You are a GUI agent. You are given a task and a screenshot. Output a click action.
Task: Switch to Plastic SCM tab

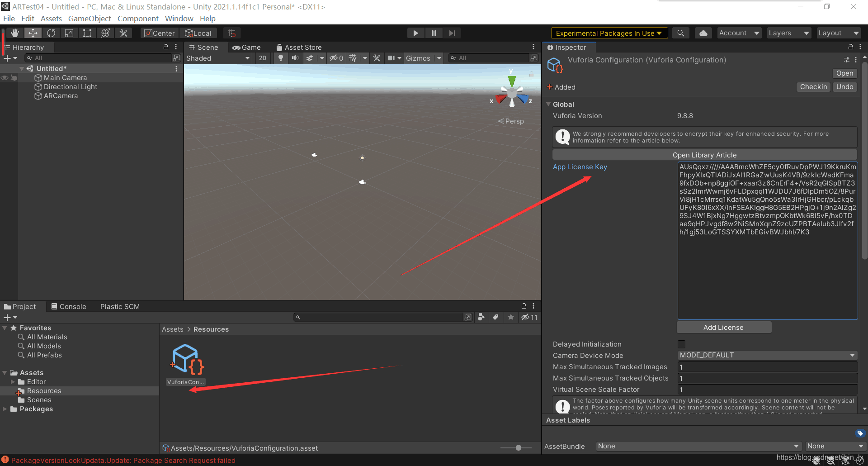point(120,306)
